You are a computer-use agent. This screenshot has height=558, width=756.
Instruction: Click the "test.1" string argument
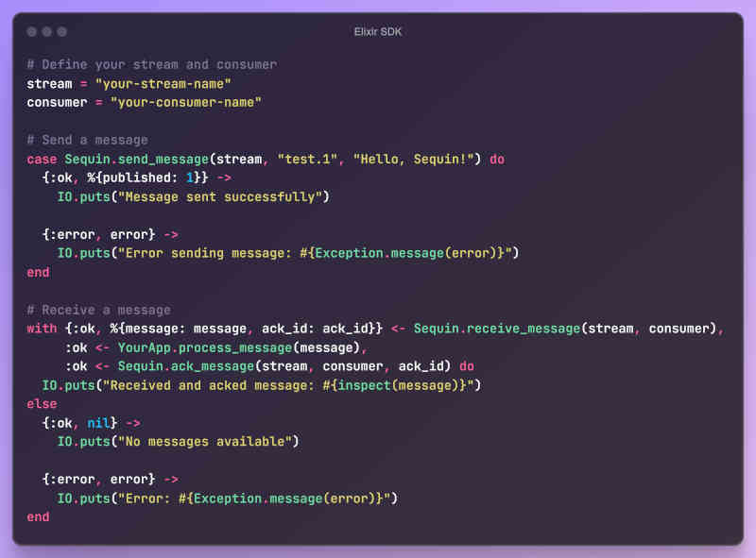click(307, 160)
